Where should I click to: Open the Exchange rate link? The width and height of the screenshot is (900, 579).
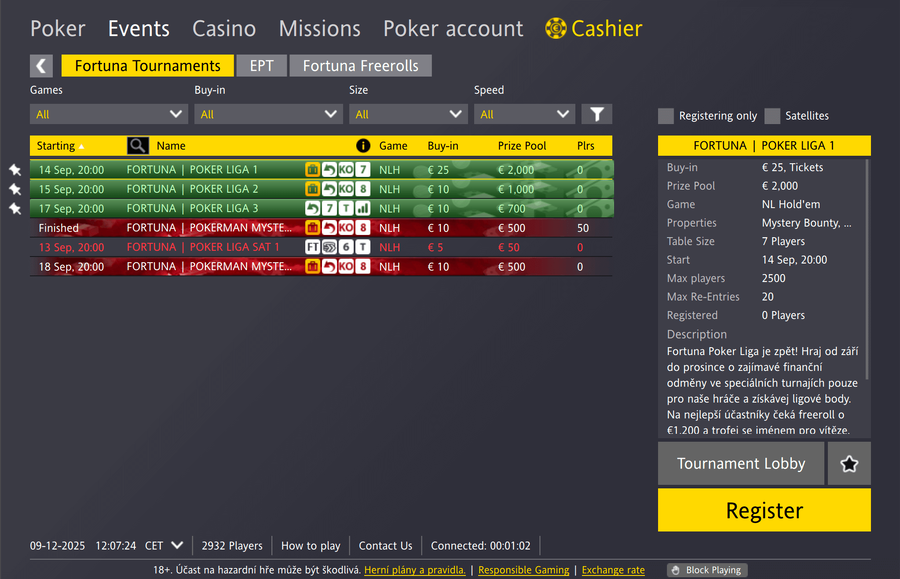[x=613, y=570]
